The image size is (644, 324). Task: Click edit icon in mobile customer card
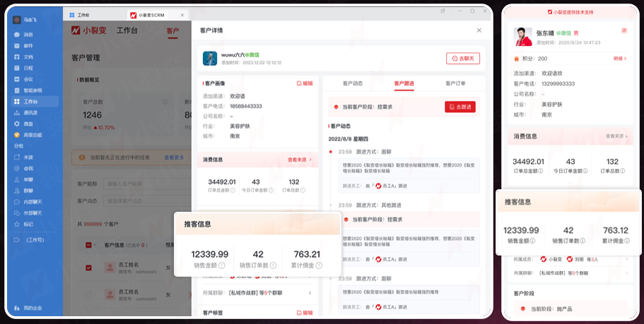coord(623,31)
